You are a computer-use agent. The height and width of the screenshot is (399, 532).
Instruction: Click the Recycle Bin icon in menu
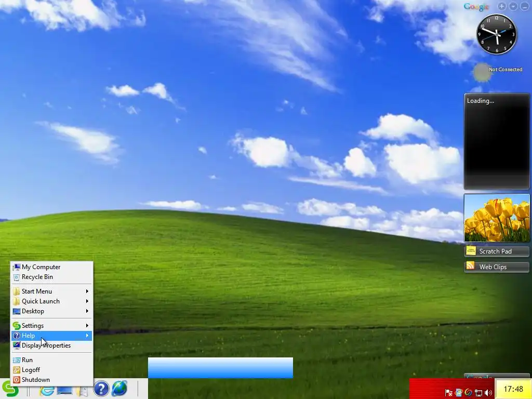pos(16,277)
